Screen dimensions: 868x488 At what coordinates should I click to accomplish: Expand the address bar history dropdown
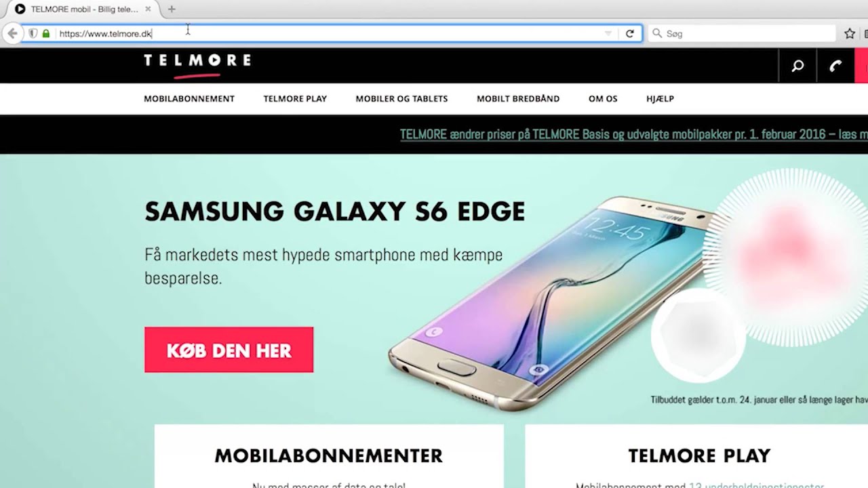(x=608, y=33)
